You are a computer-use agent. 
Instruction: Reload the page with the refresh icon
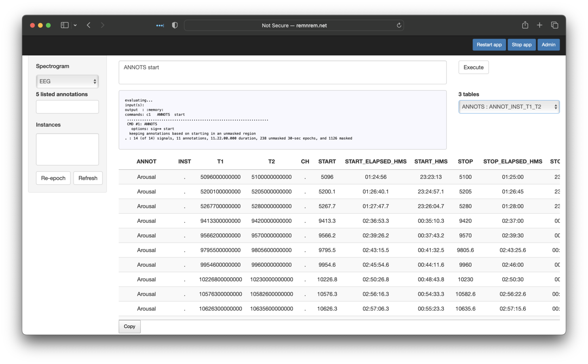pos(399,25)
